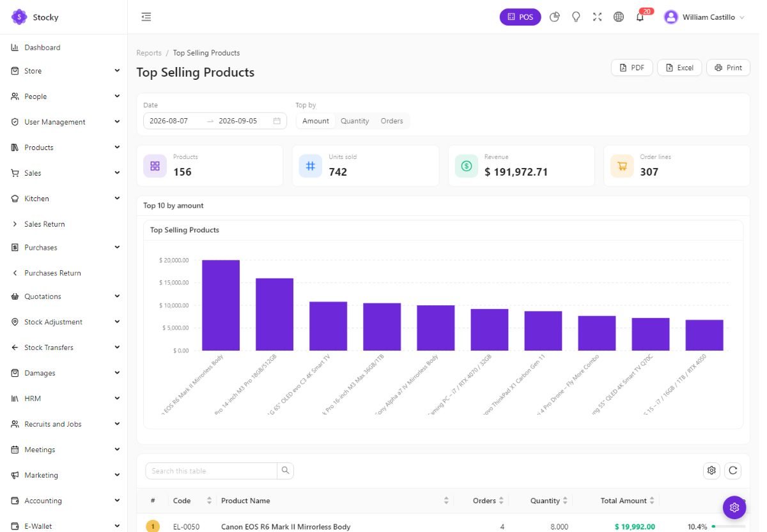Sort table by Total Amount column
Image resolution: width=767 pixels, height=532 pixels.
[x=628, y=501]
